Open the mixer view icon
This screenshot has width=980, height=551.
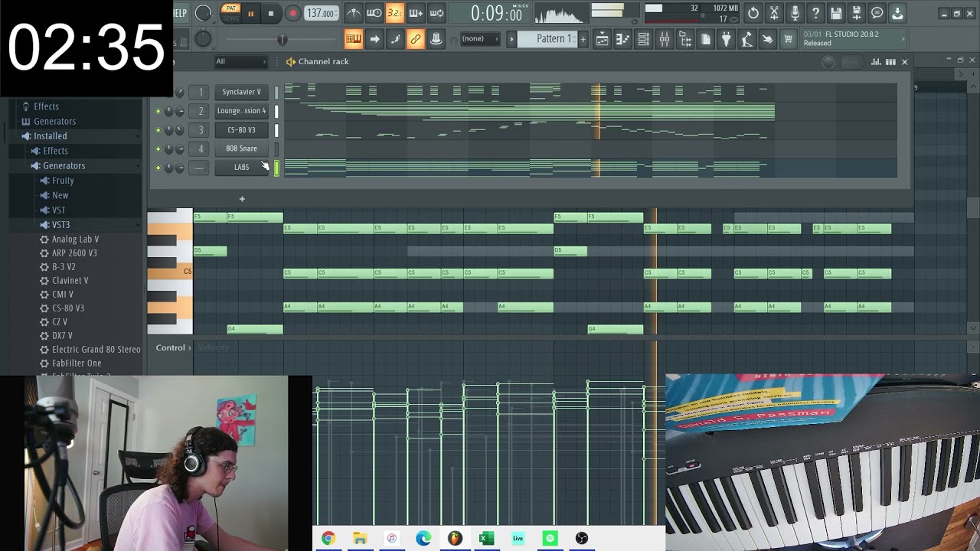(665, 40)
